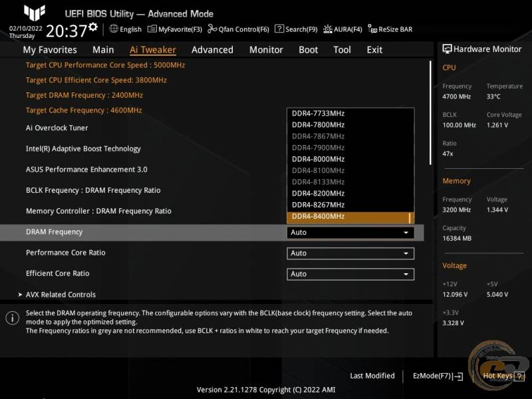Select Memory Controller : DRAM Frequency Ratio row

click(98, 211)
